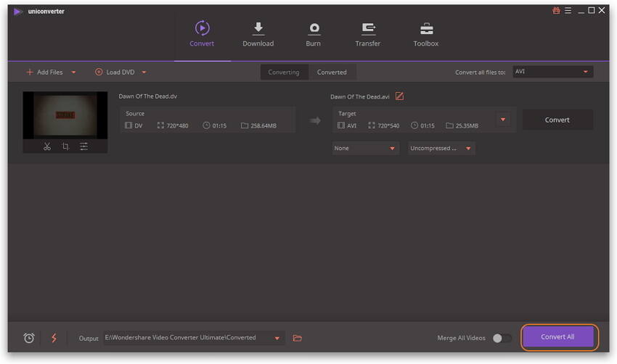Click the source resolution 720*480

[177, 125]
